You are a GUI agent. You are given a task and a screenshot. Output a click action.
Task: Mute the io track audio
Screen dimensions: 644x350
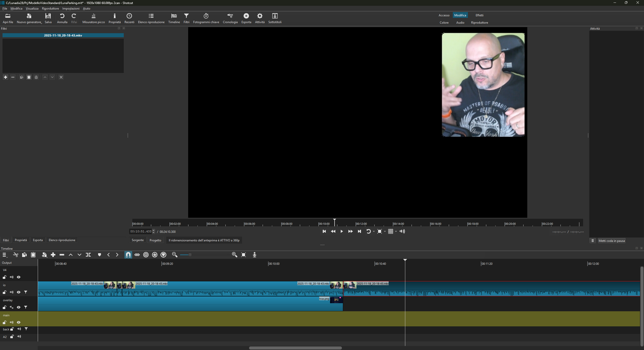(x=12, y=292)
